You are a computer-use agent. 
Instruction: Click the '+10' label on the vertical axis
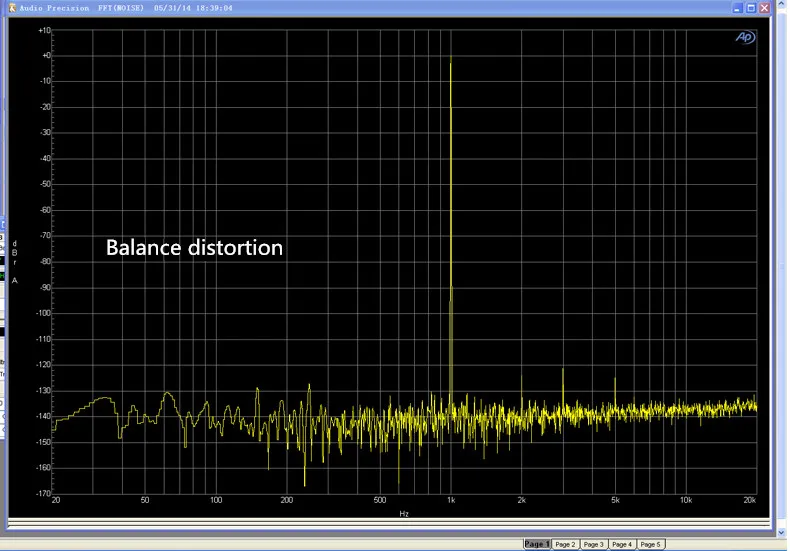(x=44, y=31)
